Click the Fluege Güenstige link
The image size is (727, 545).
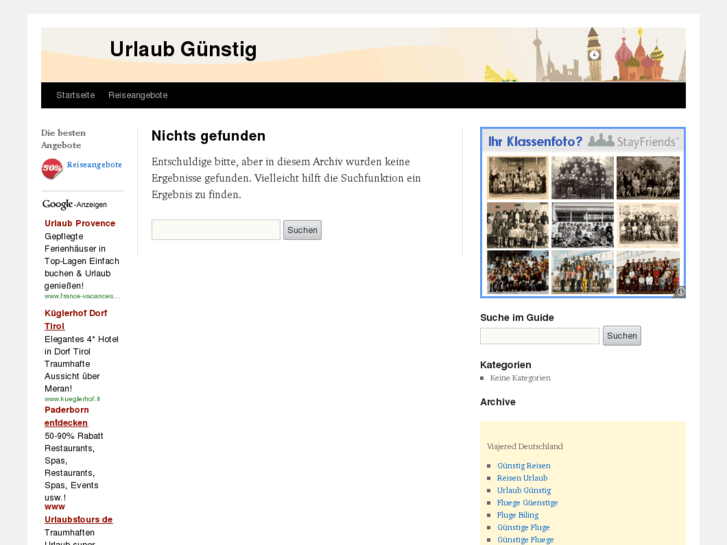pos(528,503)
